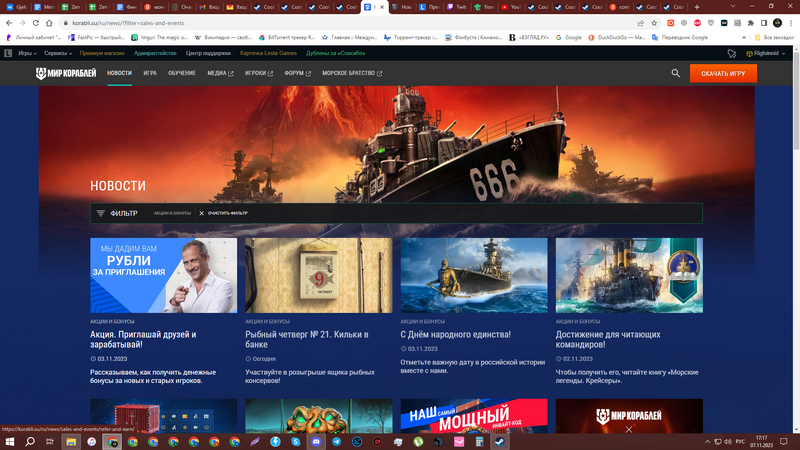
Task: Open the Все закладки folder
Action: coord(774,37)
